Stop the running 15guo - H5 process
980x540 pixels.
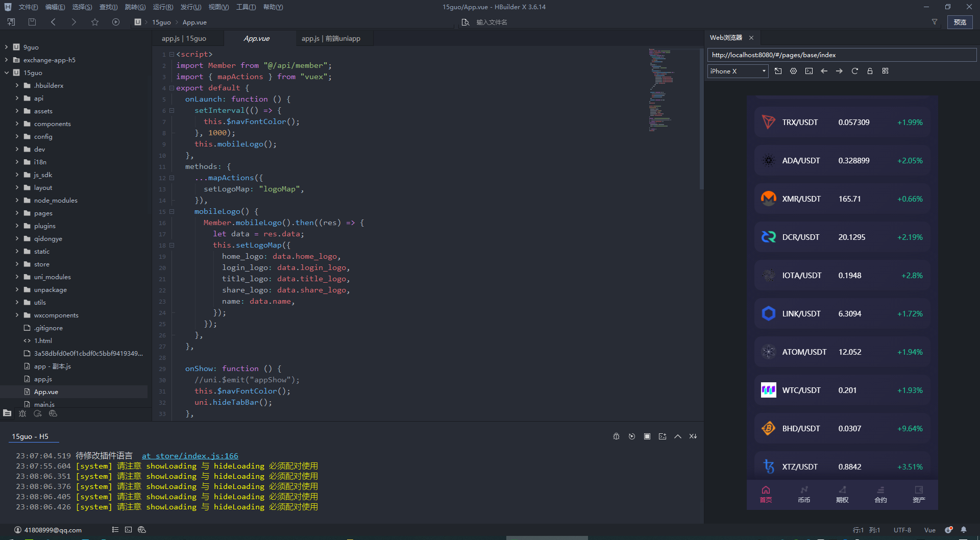click(x=647, y=436)
